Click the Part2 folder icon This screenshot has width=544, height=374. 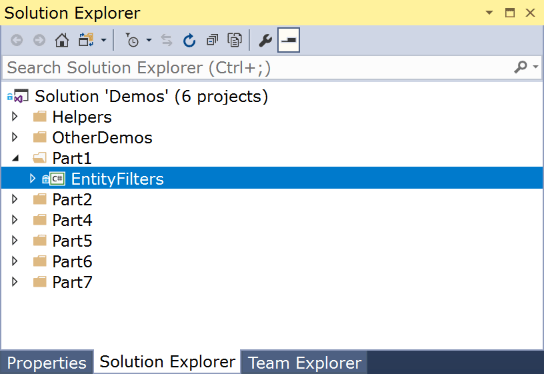tap(40, 199)
